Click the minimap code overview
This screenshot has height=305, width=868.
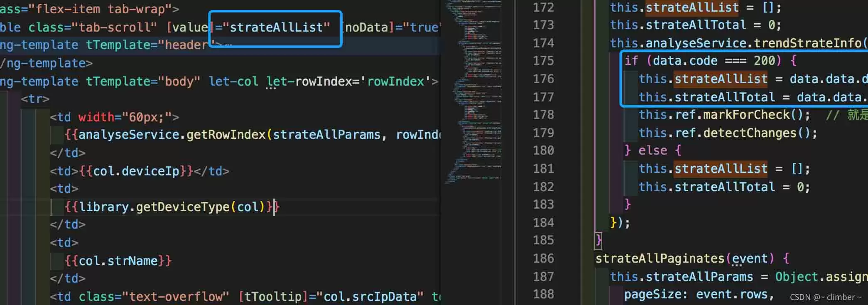[x=473, y=91]
